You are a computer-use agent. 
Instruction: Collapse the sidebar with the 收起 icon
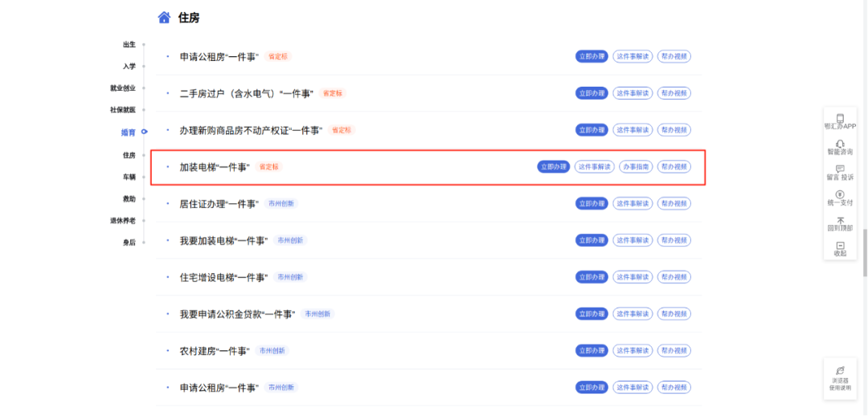pos(840,246)
